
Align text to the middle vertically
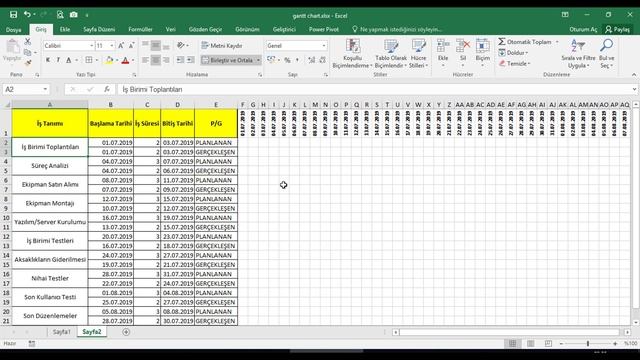coord(156,45)
